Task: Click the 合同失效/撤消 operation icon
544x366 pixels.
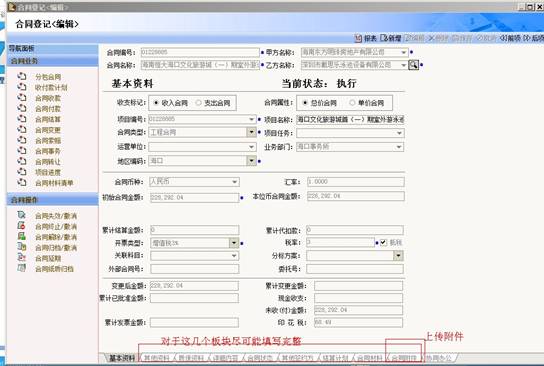Action: coord(22,215)
